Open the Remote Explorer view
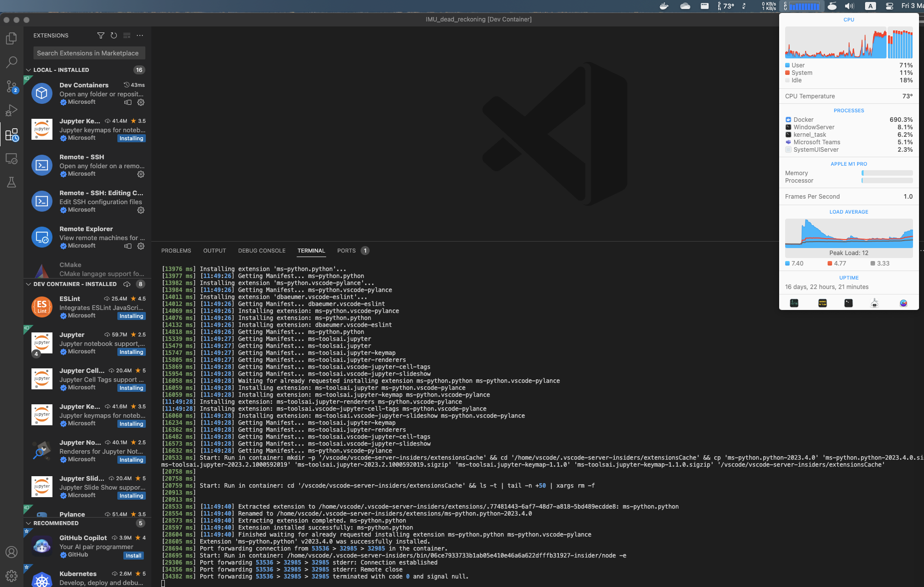Viewport: 924px width, 587px height. point(11,158)
